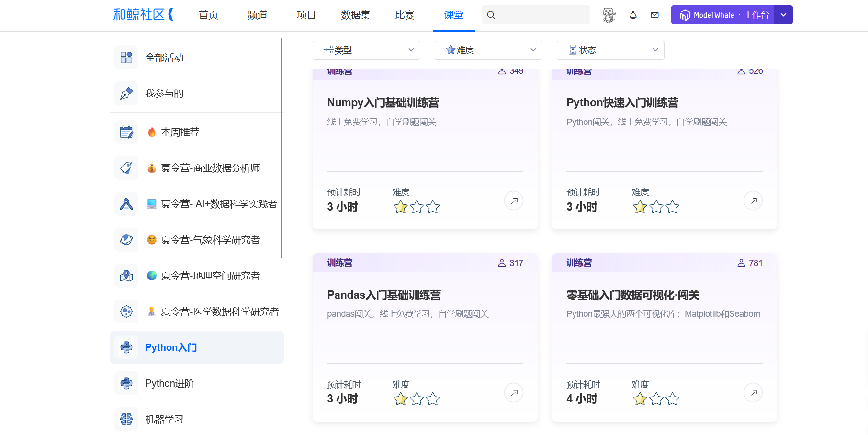Click the ModelWhale 工作台 button
The image size is (868, 435).
pyautogui.click(x=722, y=15)
